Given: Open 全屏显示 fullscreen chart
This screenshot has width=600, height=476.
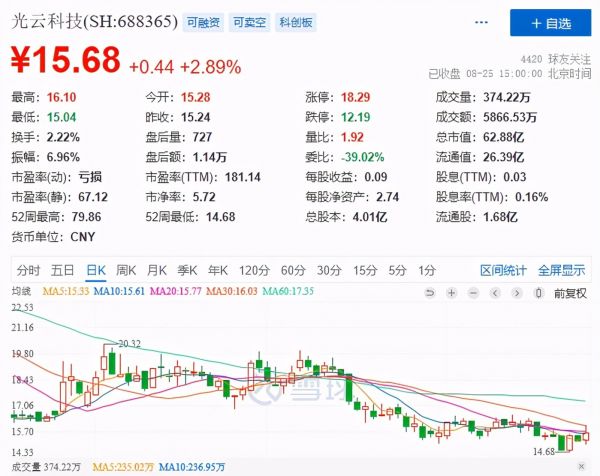Looking at the screenshot, I should tap(561, 271).
